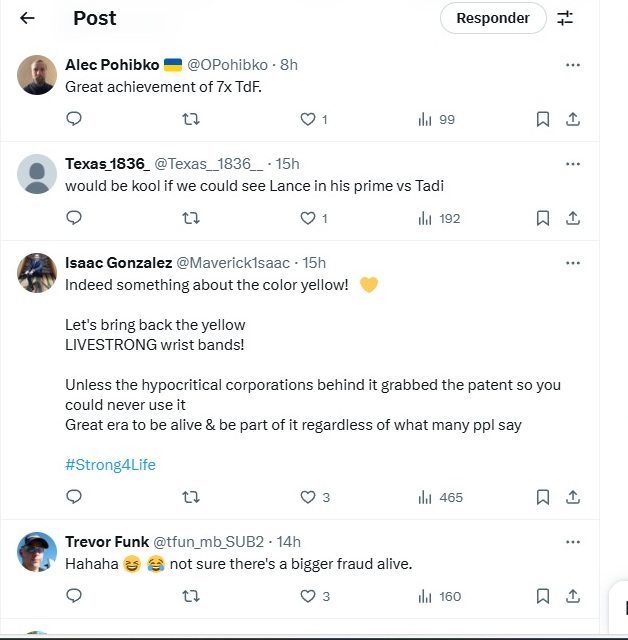Bookmark Texas_1836_'s post
The image size is (628, 640).
pyautogui.click(x=542, y=218)
